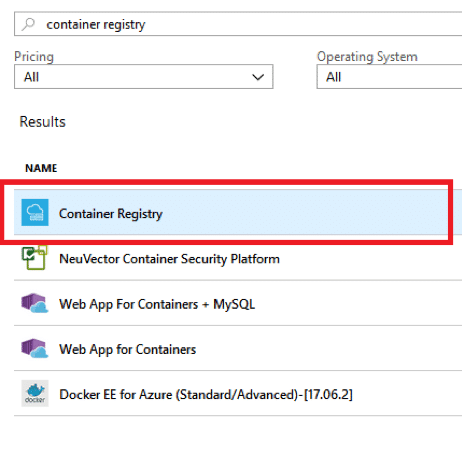The image size is (462, 451).
Task: Click the Pricing filter label
Action: (x=34, y=56)
